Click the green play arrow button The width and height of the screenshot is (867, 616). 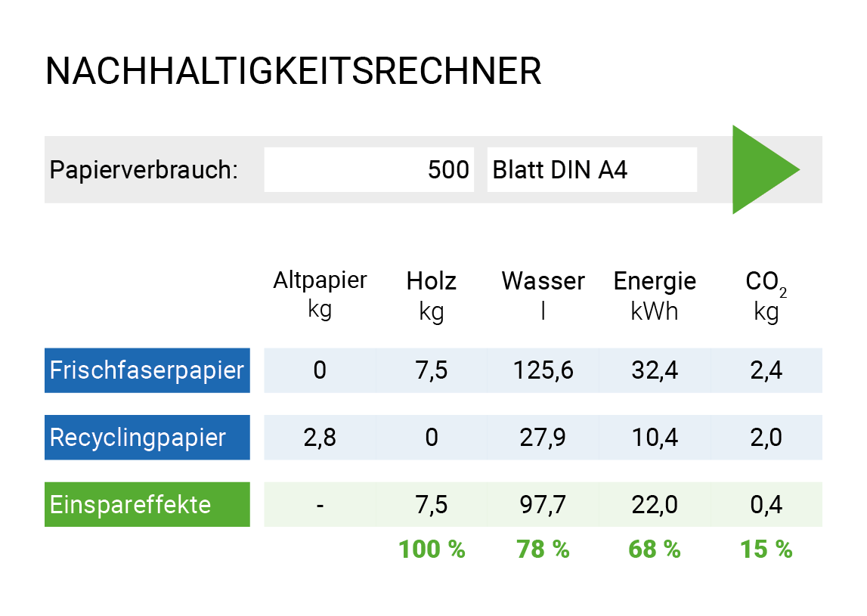760,169
